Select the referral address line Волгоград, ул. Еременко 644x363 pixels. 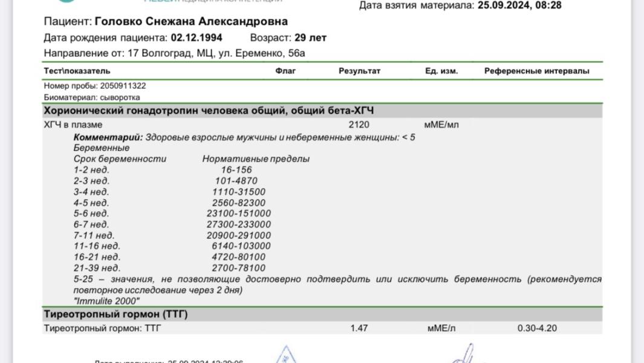(175, 53)
